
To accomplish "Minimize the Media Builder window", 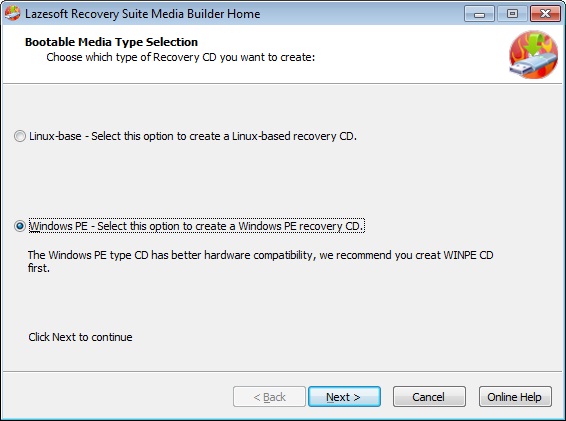I will (x=479, y=14).
